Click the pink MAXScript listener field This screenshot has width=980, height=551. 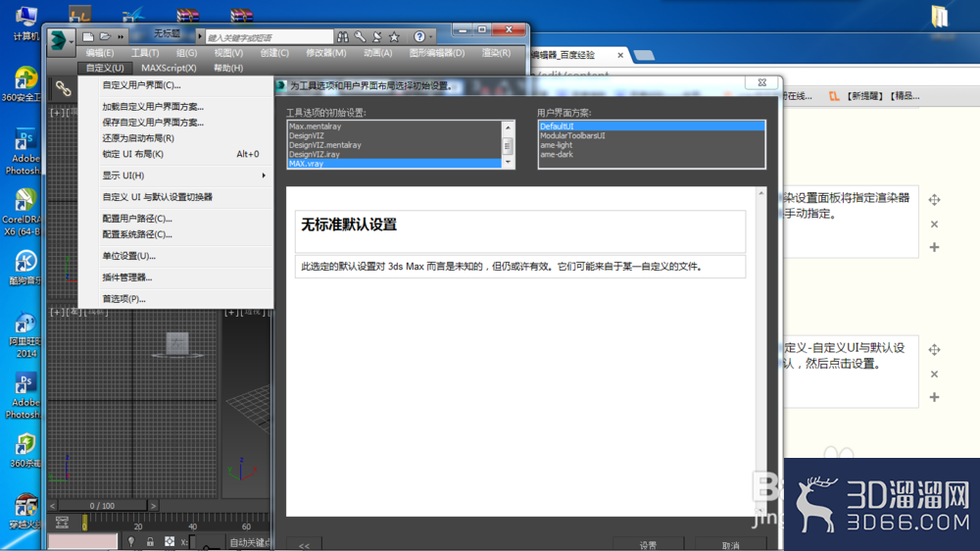pos(82,541)
